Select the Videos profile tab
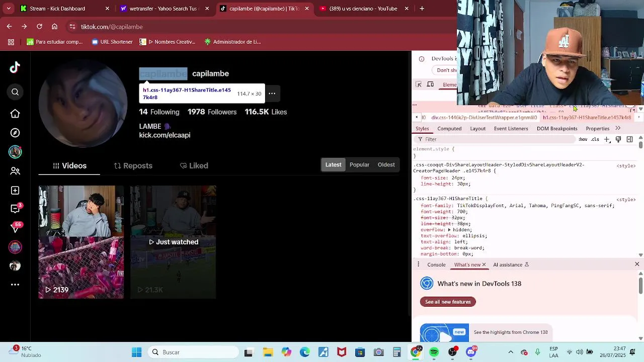The height and width of the screenshot is (362, 644). (69, 165)
